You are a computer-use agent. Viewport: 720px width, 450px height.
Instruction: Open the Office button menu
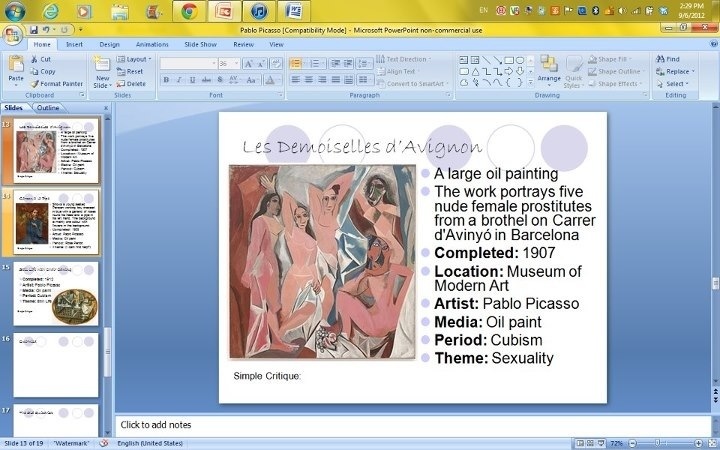click(12, 35)
